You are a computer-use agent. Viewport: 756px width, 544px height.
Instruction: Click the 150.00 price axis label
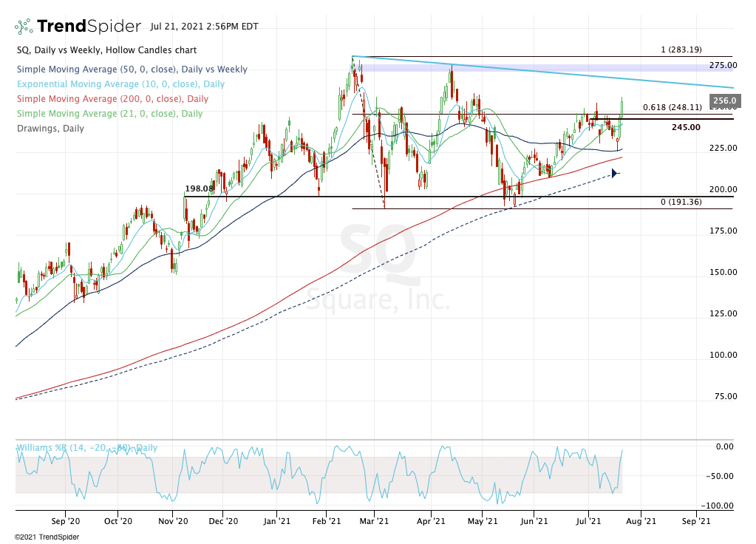(723, 272)
